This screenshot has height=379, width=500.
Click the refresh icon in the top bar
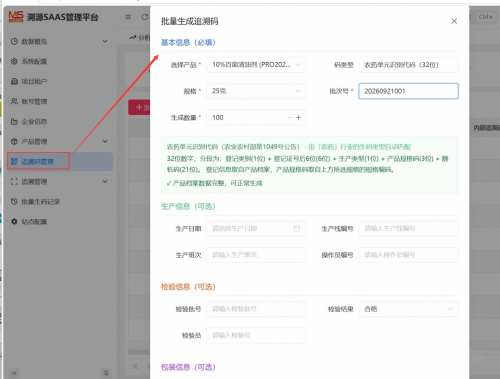pyautogui.click(x=144, y=17)
